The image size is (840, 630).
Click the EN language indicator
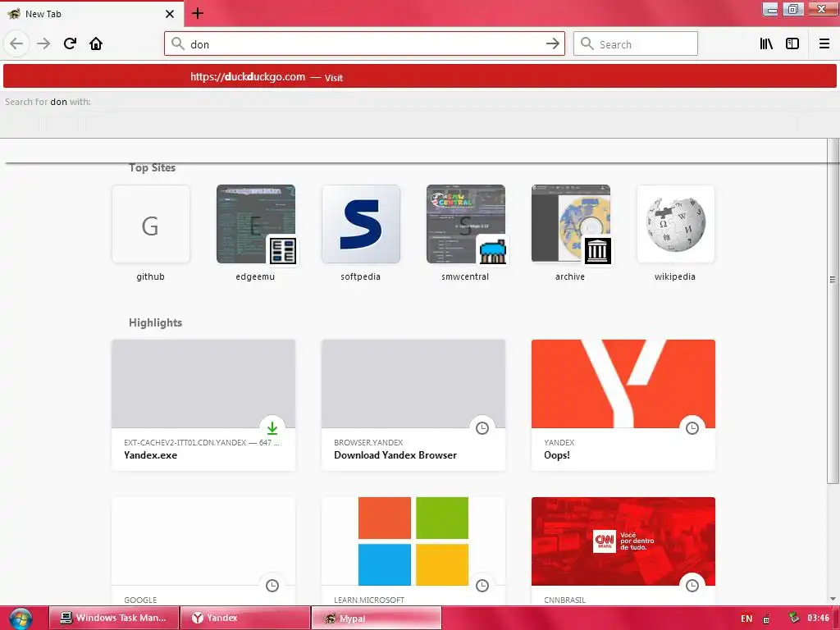(746, 619)
